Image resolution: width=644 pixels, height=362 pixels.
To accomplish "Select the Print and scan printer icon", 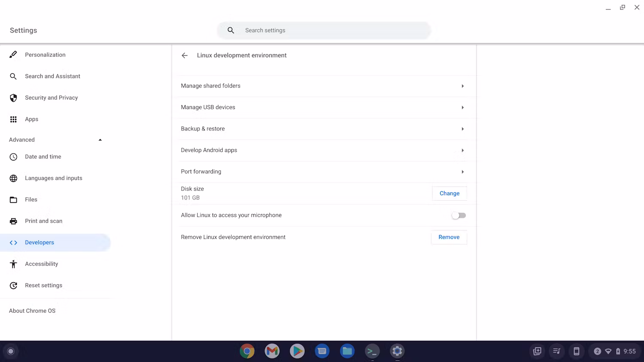I will pos(13,221).
